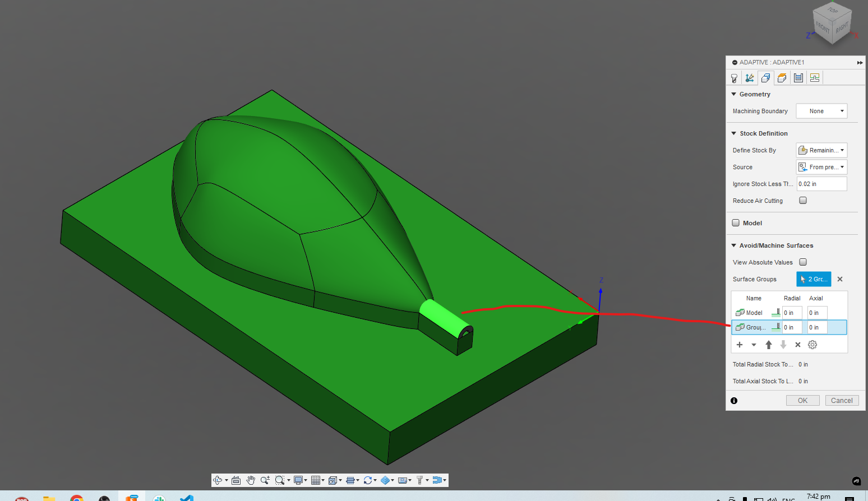Add a new surface group with the plus icon

(x=740, y=344)
